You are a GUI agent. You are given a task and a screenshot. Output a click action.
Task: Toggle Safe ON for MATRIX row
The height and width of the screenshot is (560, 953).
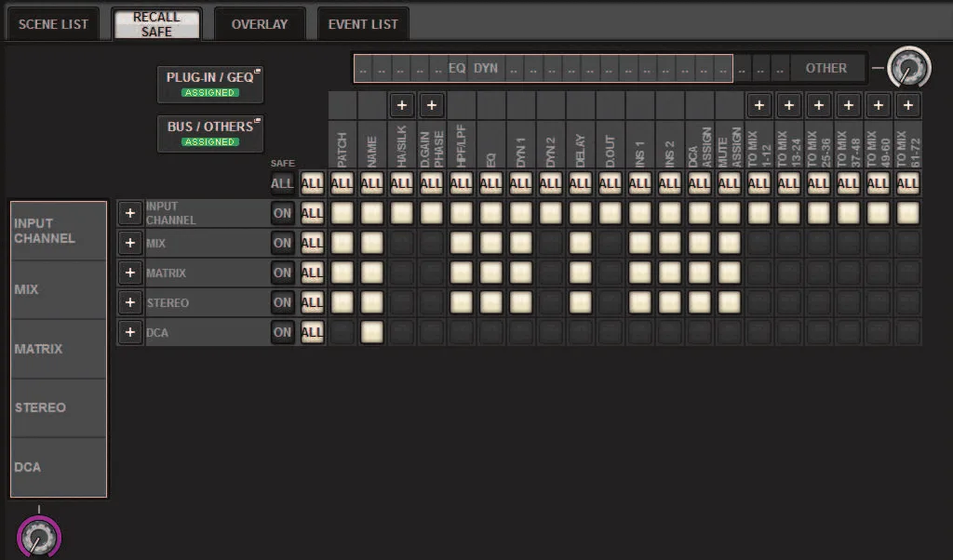coord(282,273)
